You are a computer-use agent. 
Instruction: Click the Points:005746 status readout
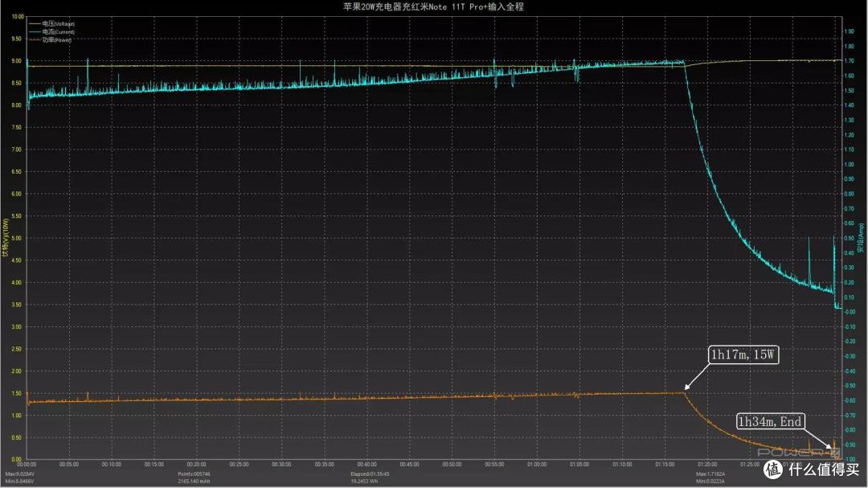pos(194,474)
